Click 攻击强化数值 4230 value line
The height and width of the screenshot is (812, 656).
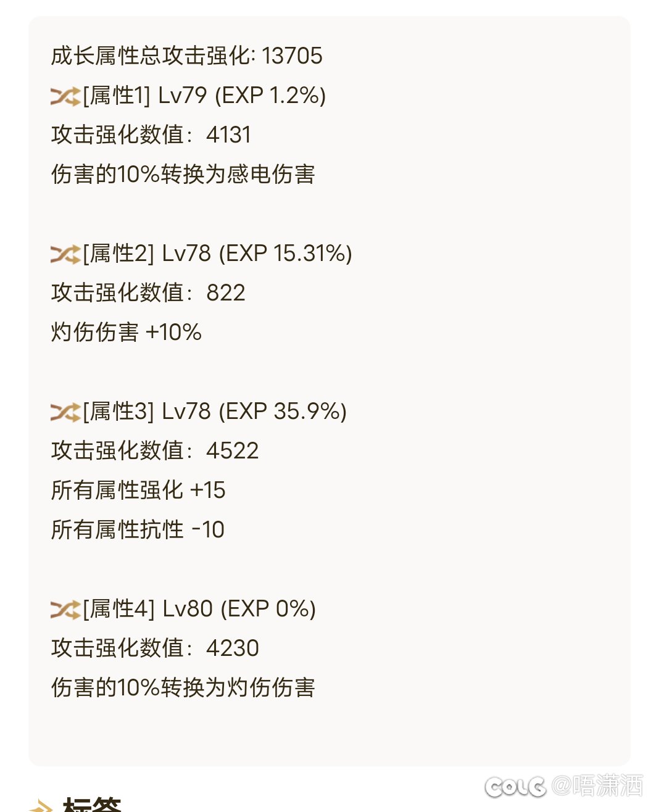pos(155,648)
